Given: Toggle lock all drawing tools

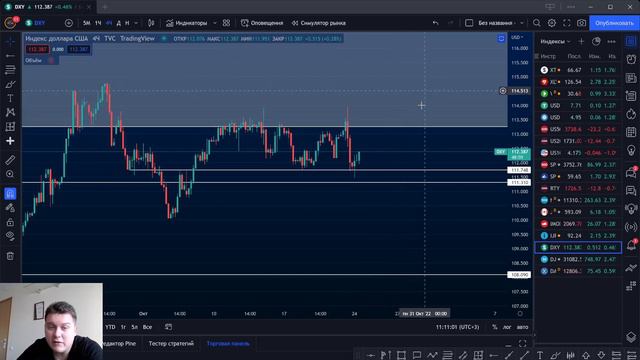Looking at the screenshot, I should [10, 222].
